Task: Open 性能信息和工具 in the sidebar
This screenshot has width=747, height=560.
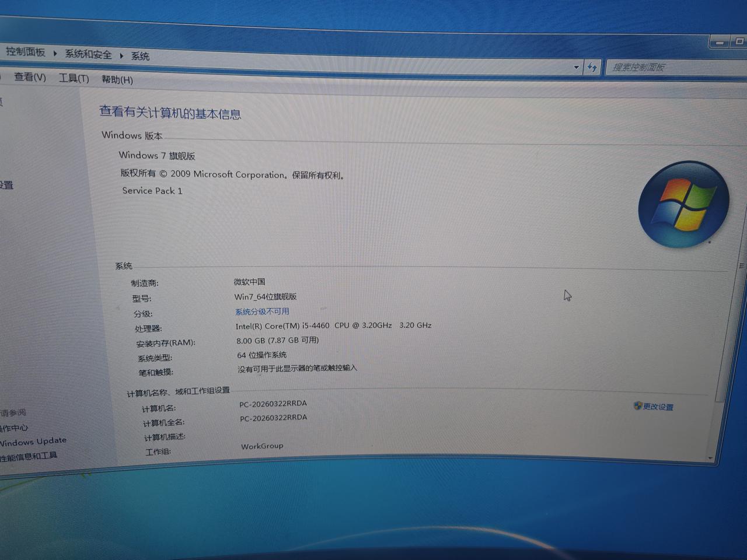Action: coord(29,456)
